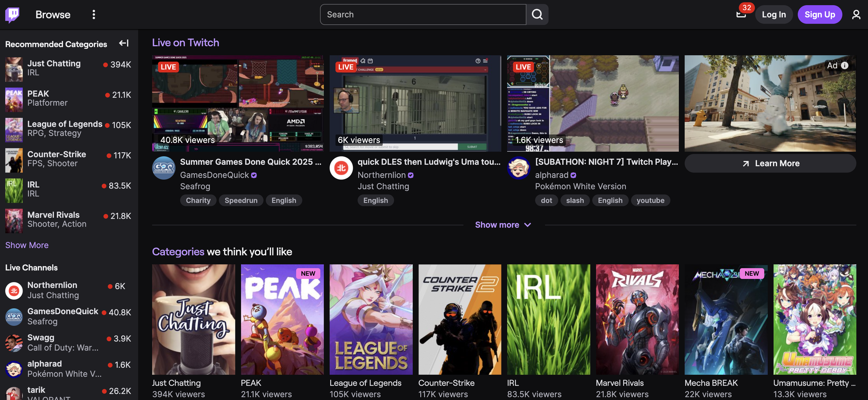868x400 pixels.
Task: Click the Twitch logo home icon
Action: 12,15
